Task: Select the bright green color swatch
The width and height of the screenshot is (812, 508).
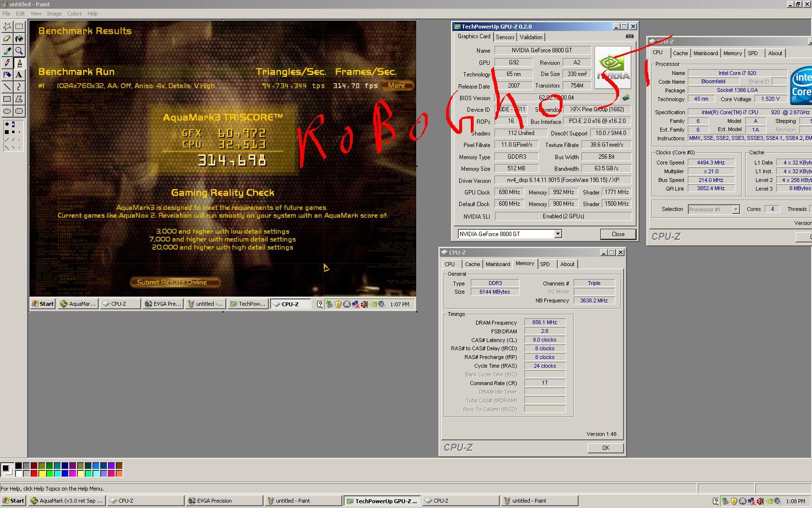Action: (49, 473)
